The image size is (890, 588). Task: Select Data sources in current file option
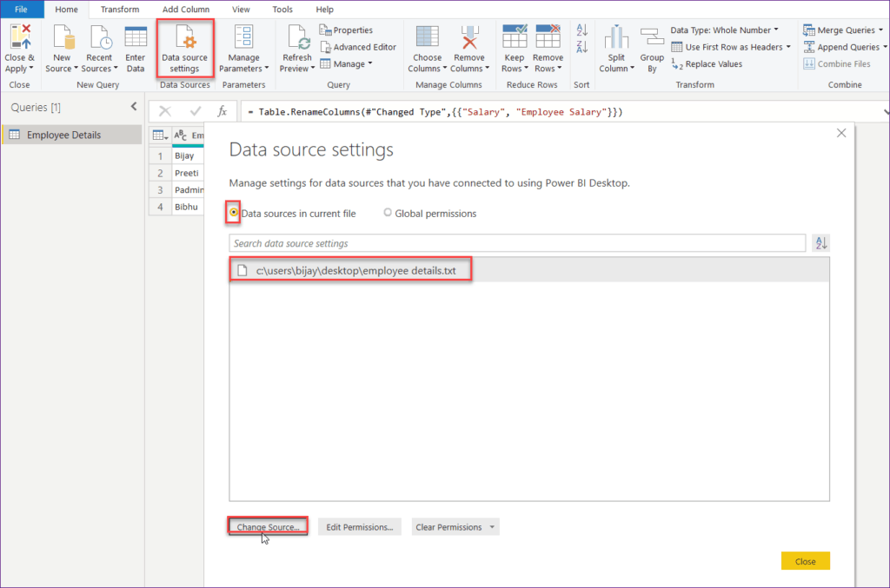coord(233,213)
